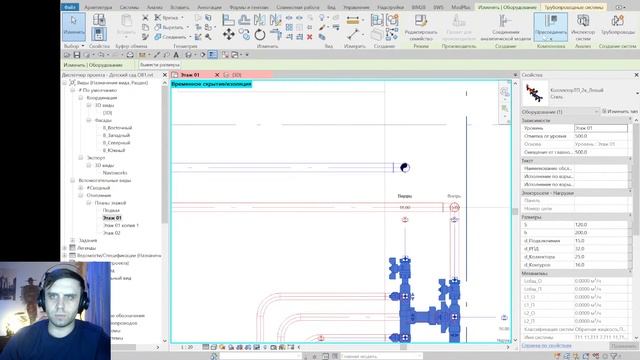
Task: Open the В_Восточный elevation view
Action: (117, 128)
